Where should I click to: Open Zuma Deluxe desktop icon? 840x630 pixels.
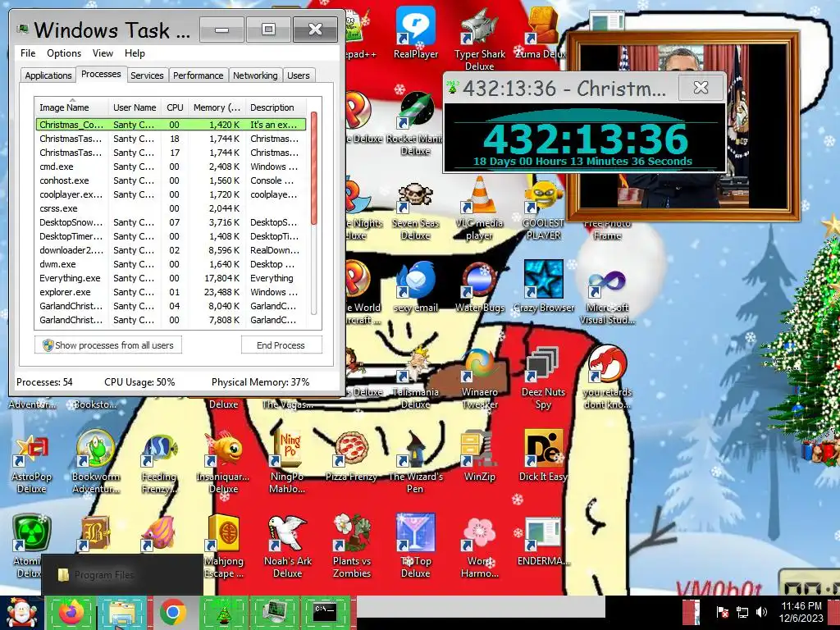click(542, 33)
